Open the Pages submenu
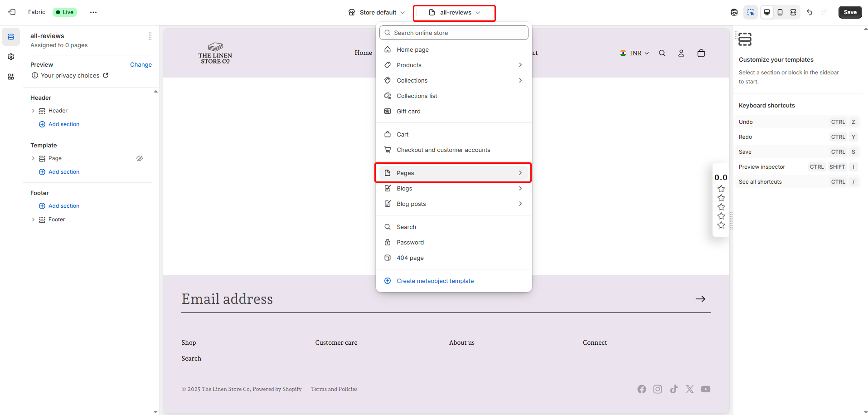The width and height of the screenshot is (868, 415). click(x=453, y=173)
